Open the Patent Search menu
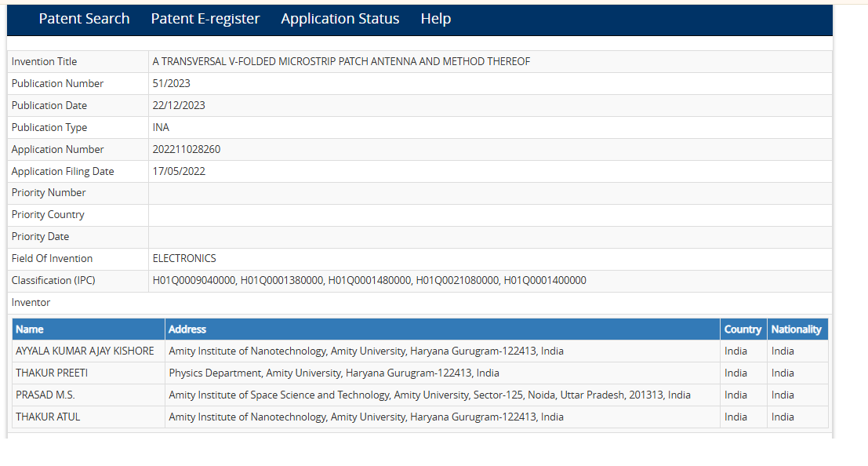The height and width of the screenshot is (466, 868). (x=84, y=19)
